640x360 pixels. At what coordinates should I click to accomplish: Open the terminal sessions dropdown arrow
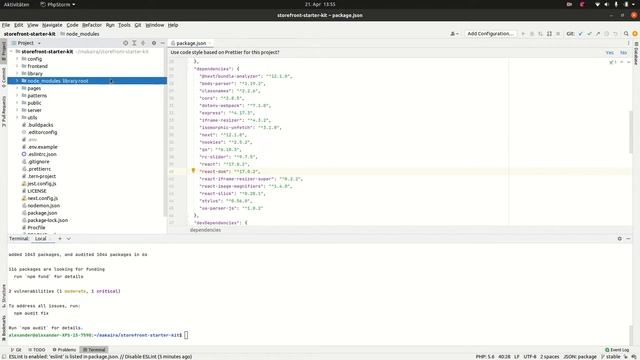[69, 239]
